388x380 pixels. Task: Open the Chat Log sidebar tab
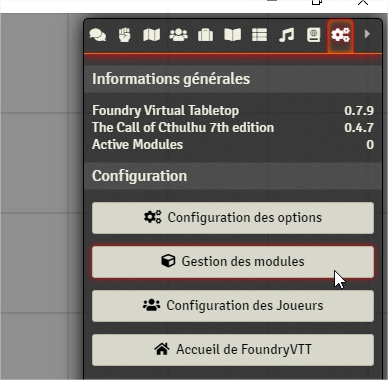(98, 35)
